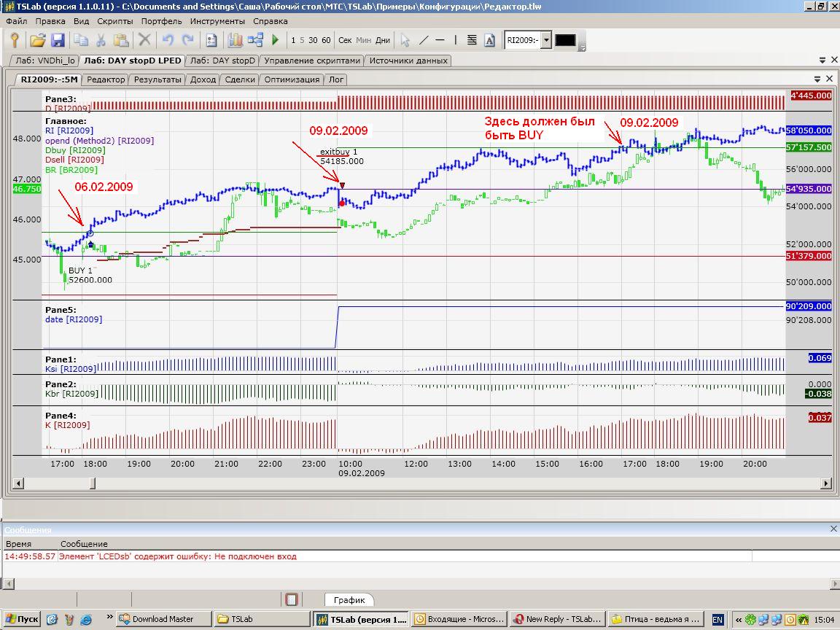This screenshot has height=630, width=840.
Task: Open the 'Управление скриптами' tab
Action: 312,61
